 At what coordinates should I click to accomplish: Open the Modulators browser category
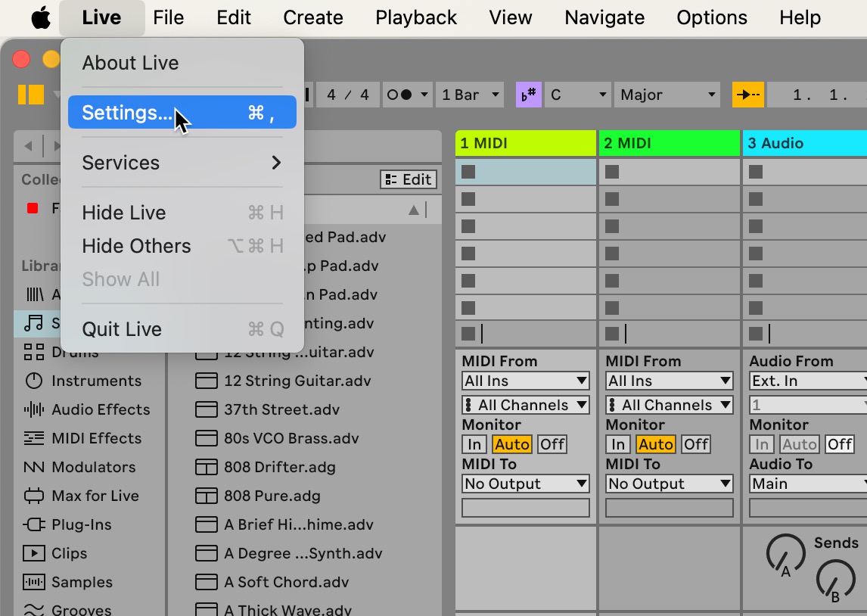point(93,467)
